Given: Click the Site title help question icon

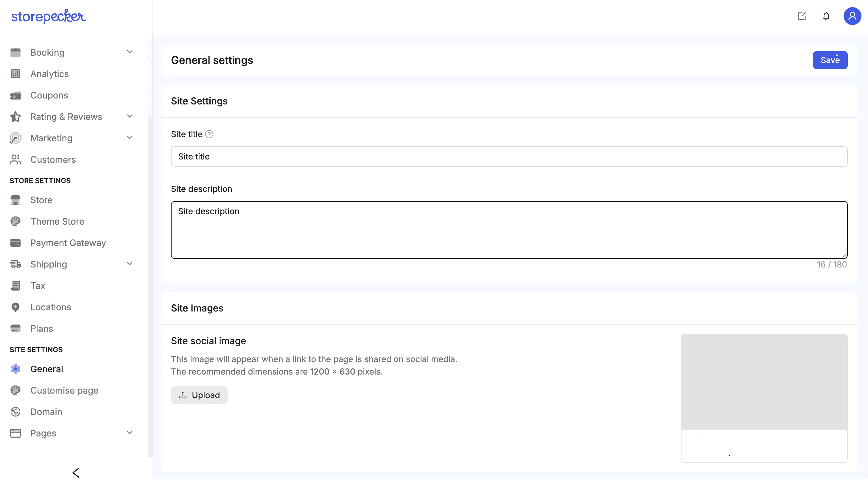Looking at the screenshot, I should coord(209,134).
